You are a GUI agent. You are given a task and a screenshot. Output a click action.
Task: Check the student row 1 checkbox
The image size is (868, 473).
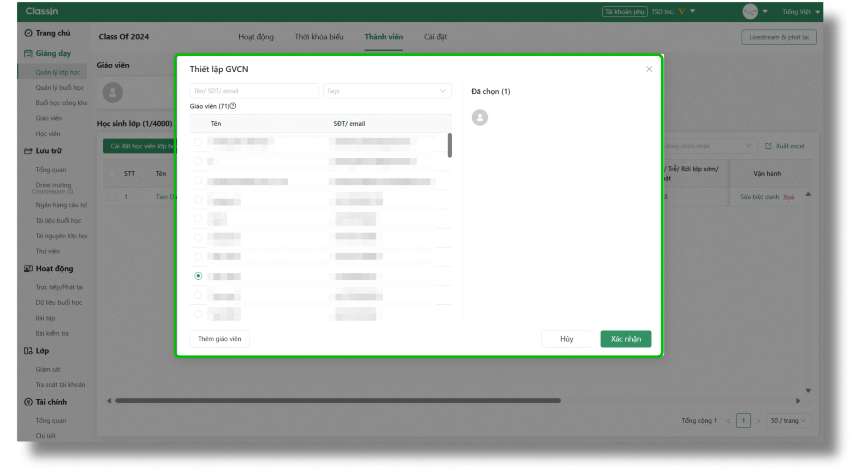[111, 197]
